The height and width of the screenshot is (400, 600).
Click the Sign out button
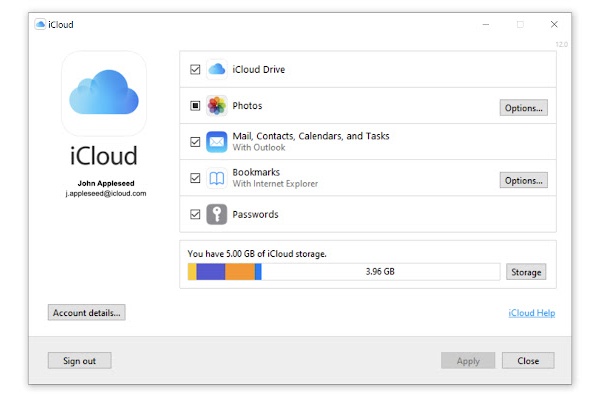point(80,361)
